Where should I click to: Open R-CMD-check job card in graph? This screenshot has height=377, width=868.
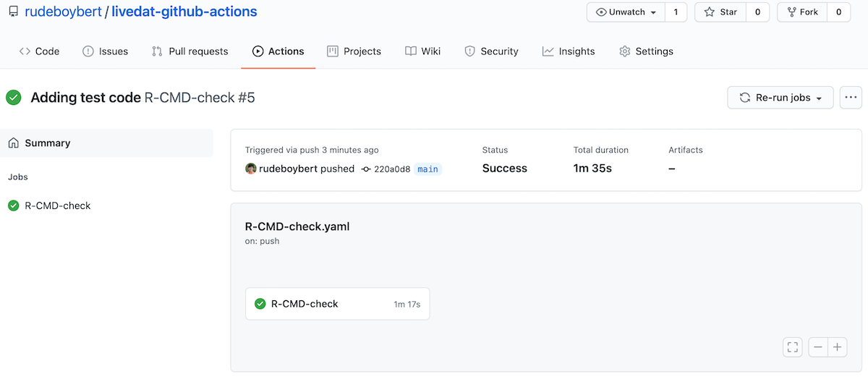click(337, 304)
